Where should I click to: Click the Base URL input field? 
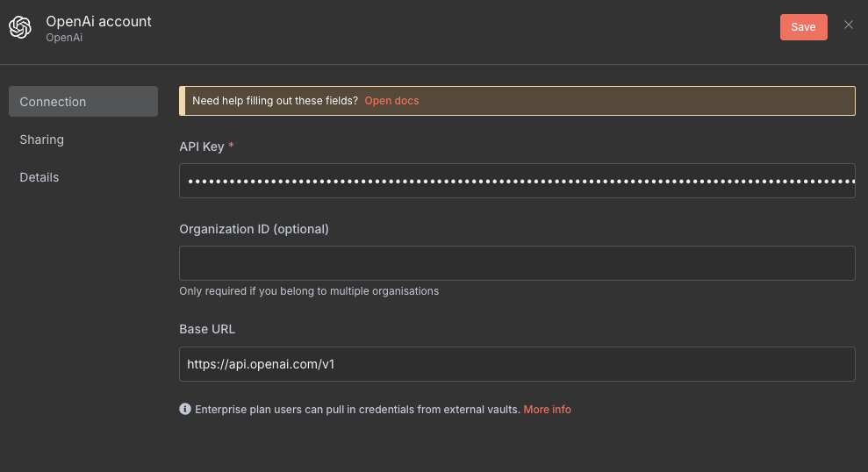coord(517,364)
